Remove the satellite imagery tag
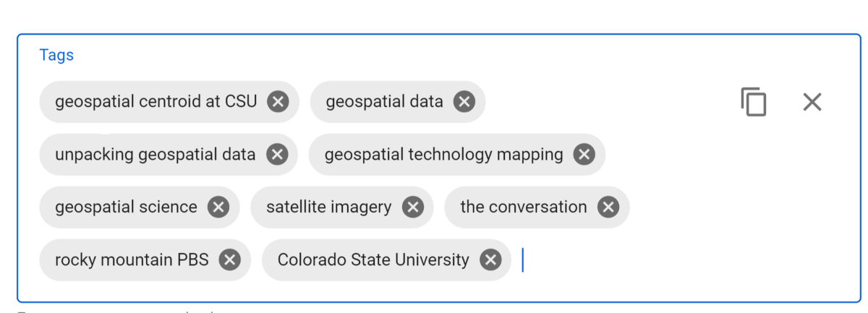The width and height of the screenshot is (868, 313). click(x=413, y=207)
